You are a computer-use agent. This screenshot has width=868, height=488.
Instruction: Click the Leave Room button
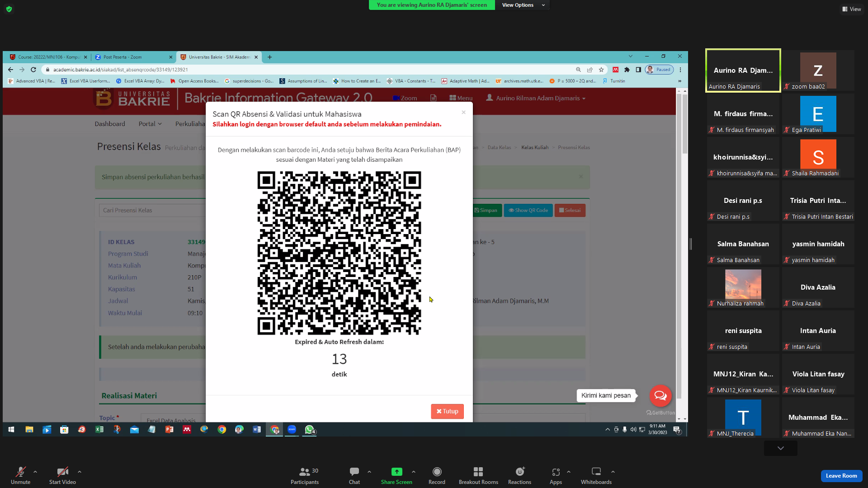tap(841, 476)
